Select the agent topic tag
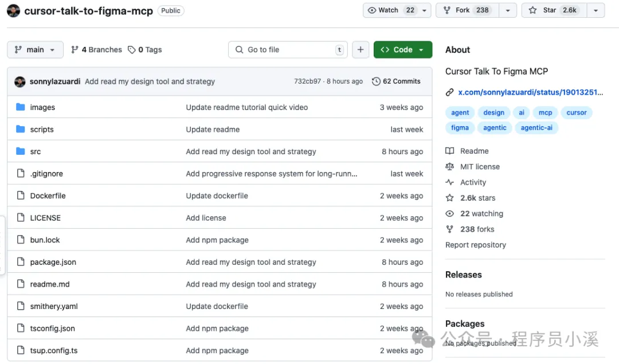Viewport: 619px width, 364px height. tap(460, 112)
